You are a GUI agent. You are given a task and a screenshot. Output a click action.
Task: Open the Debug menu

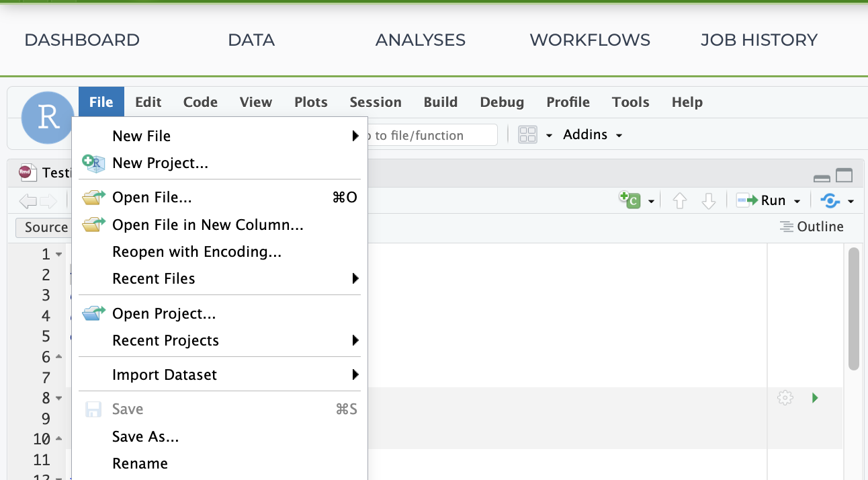[502, 102]
